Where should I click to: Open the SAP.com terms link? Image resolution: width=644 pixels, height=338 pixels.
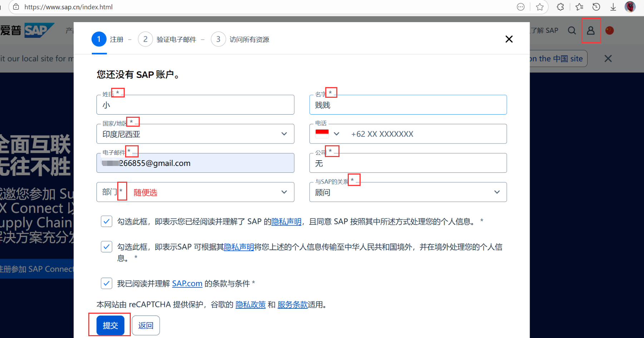187,284
